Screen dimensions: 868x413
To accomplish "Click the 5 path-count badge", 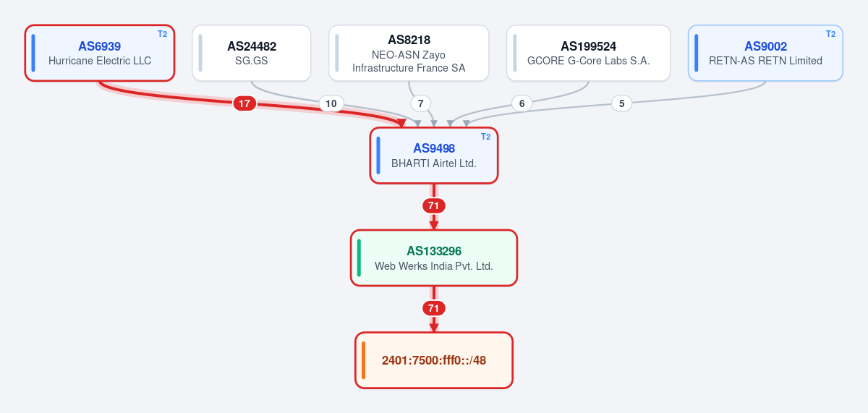I will pos(621,103).
